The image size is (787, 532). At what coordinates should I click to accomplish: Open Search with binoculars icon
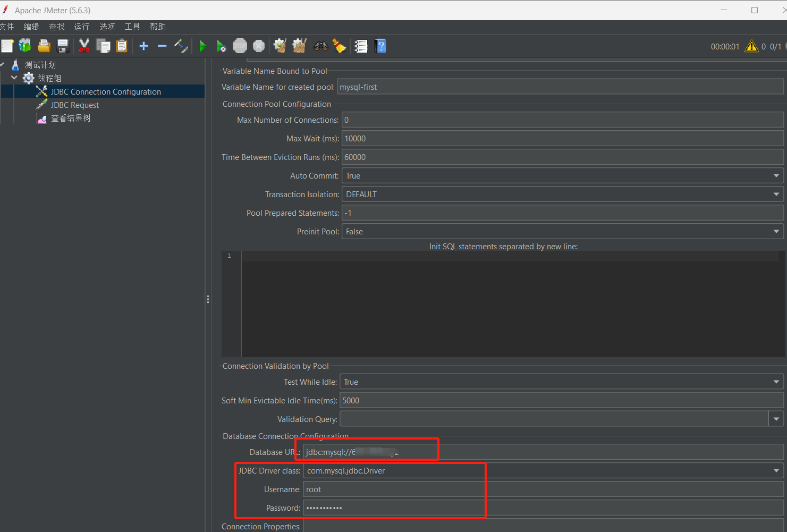pyautogui.click(x=321, y=46)
